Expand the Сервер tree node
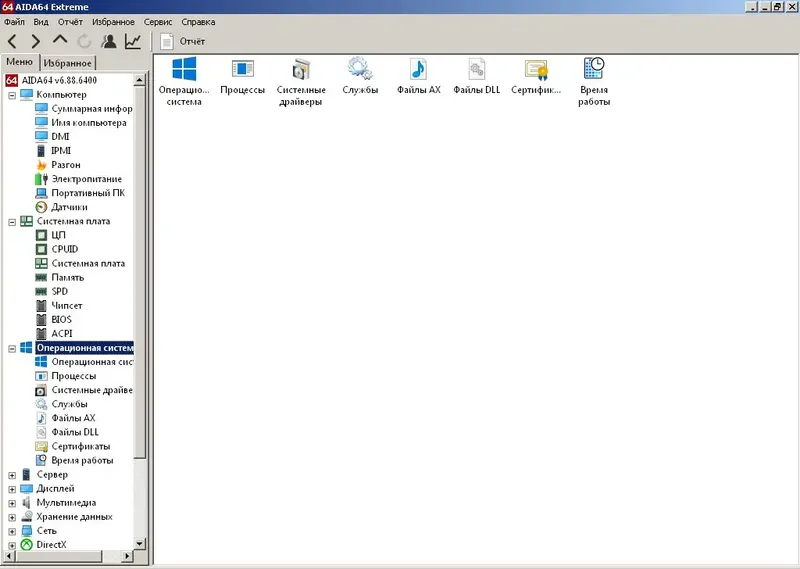Viewport: 800px width, 569px height. pyautogui.click(x=12, y=475)
